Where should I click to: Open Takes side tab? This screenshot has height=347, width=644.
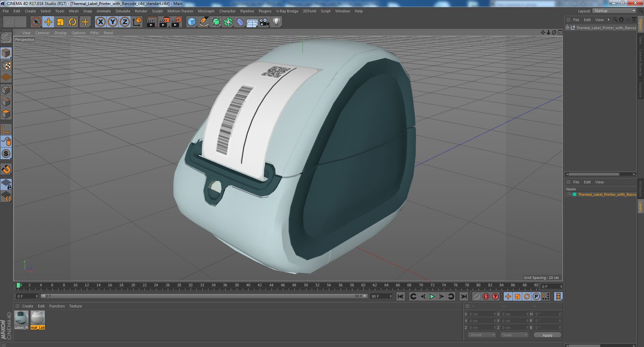coord(640,40)
